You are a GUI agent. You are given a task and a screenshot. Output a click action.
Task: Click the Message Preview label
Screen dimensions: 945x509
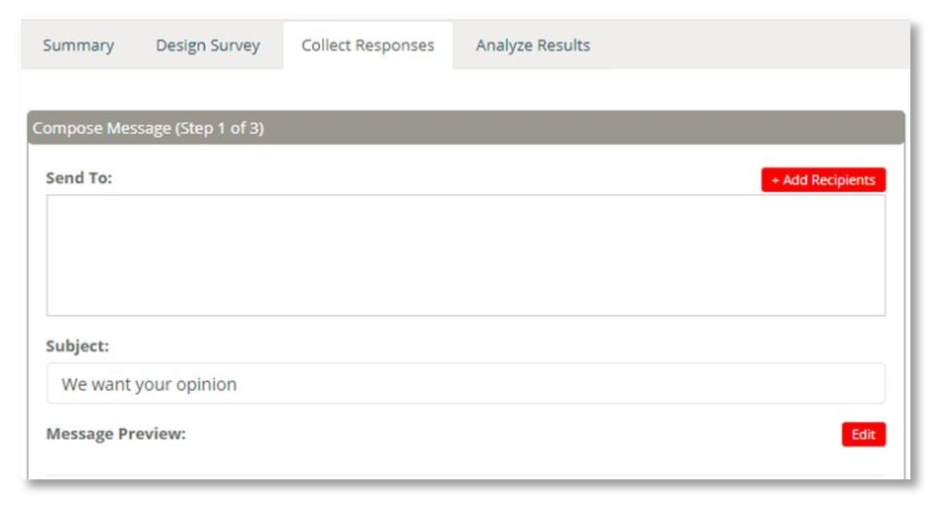click(x=116, y=434)
